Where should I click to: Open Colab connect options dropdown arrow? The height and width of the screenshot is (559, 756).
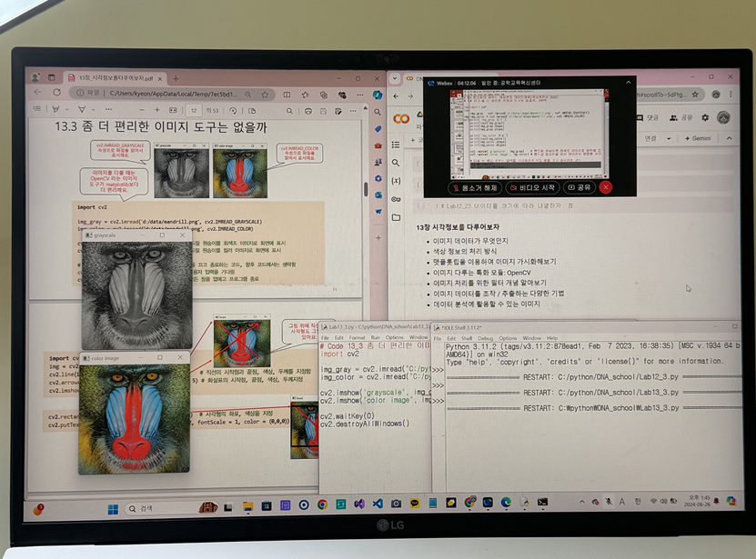point(669,138)
